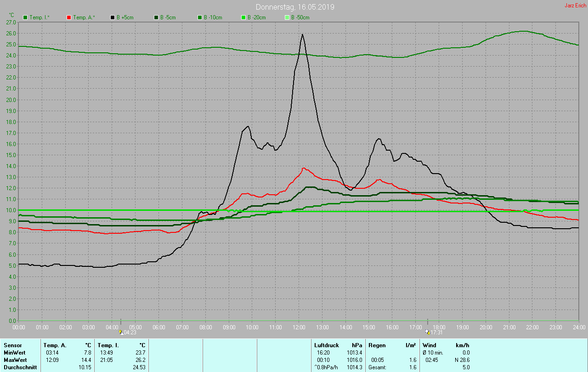This screenshot has width=588, height=372.
Task: Click the red Temp. A.* legend square
Action: [x=69, y=17]
